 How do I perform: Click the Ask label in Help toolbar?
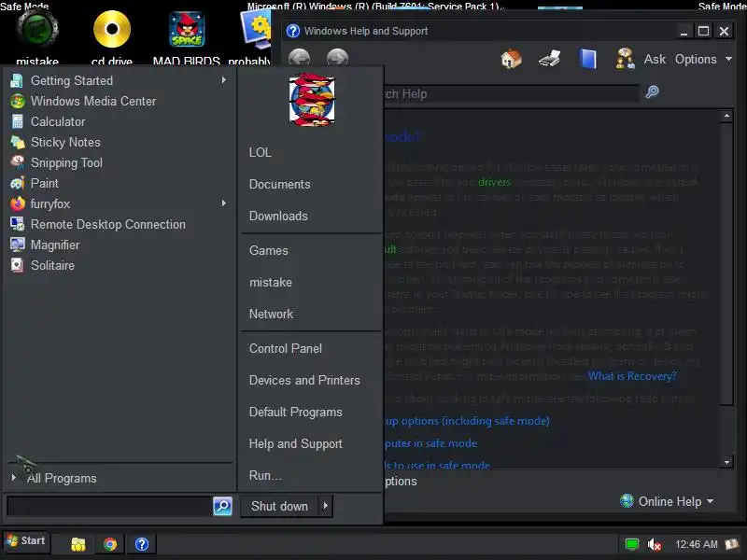tap(655, 59)
